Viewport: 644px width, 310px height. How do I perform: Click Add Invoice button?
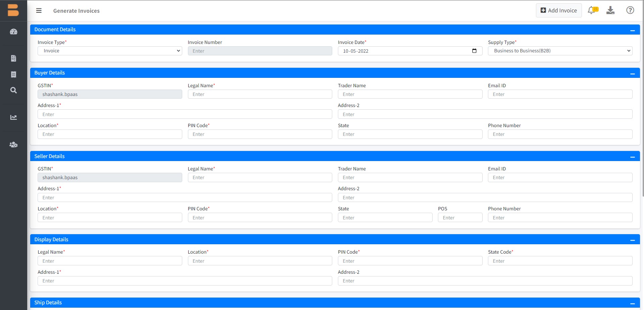pos(559,10)
